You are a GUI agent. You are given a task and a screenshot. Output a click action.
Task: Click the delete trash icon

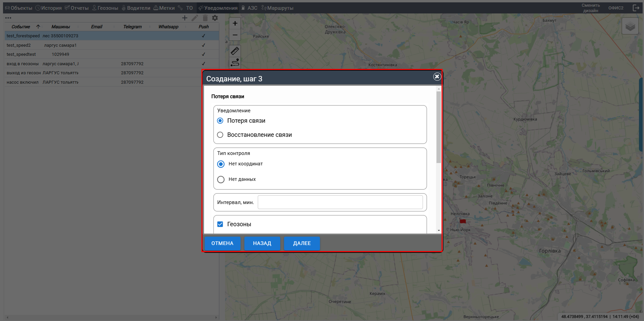205,18
